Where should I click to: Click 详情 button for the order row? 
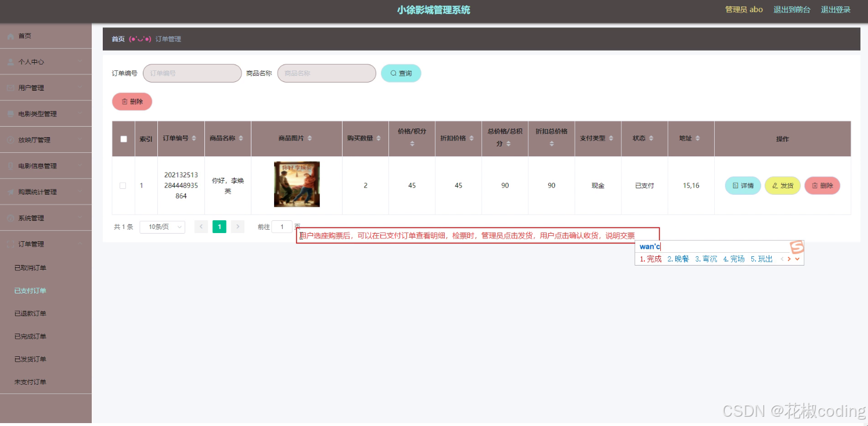[743, 185]
